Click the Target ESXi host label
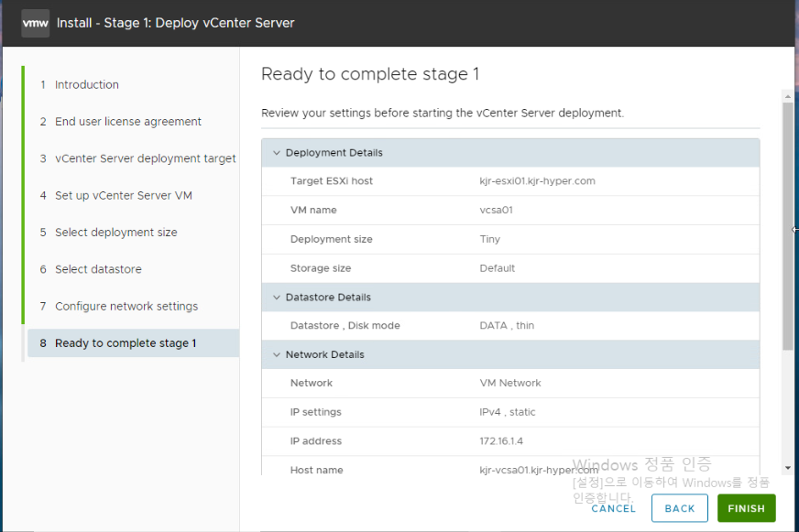Viewport: 799px width, 532px height. click(x=331, y=181)
